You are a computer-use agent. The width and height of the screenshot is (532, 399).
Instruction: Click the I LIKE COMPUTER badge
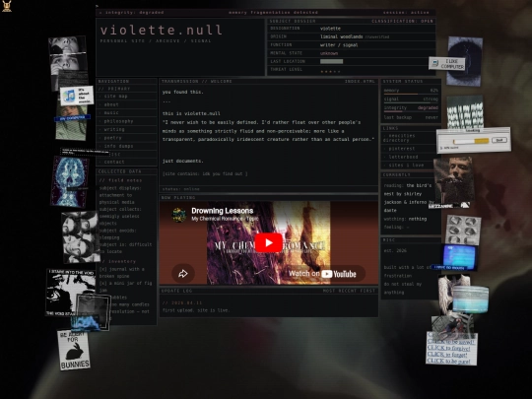coord(447,64)
